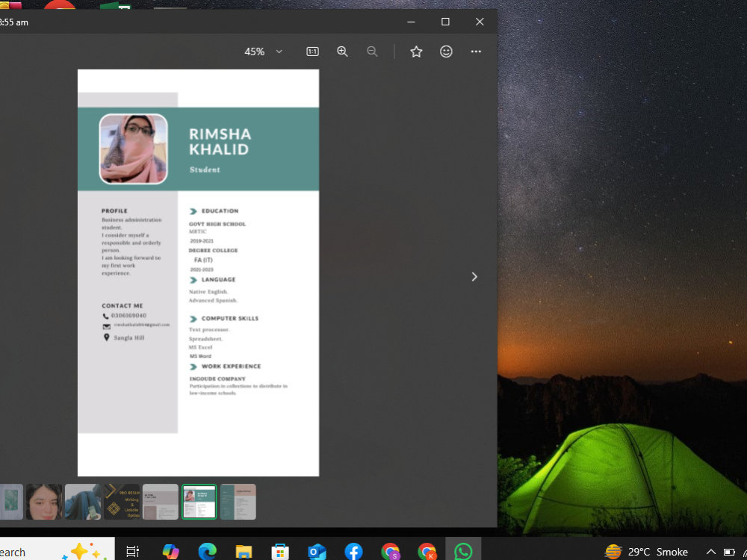Viewport: 747px width, 560px height.
Task: Open Microsoft Store from the taskbar
Action: pos(280,552)
